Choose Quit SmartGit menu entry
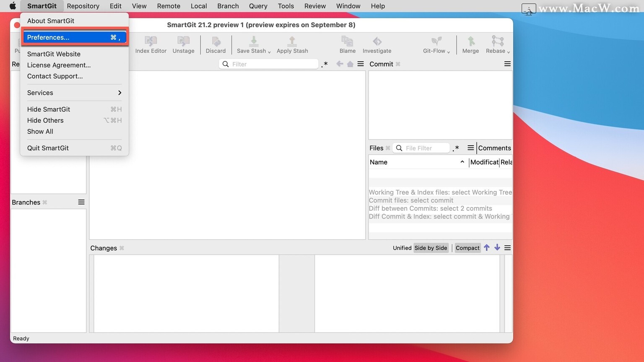 tap(75, 148)
